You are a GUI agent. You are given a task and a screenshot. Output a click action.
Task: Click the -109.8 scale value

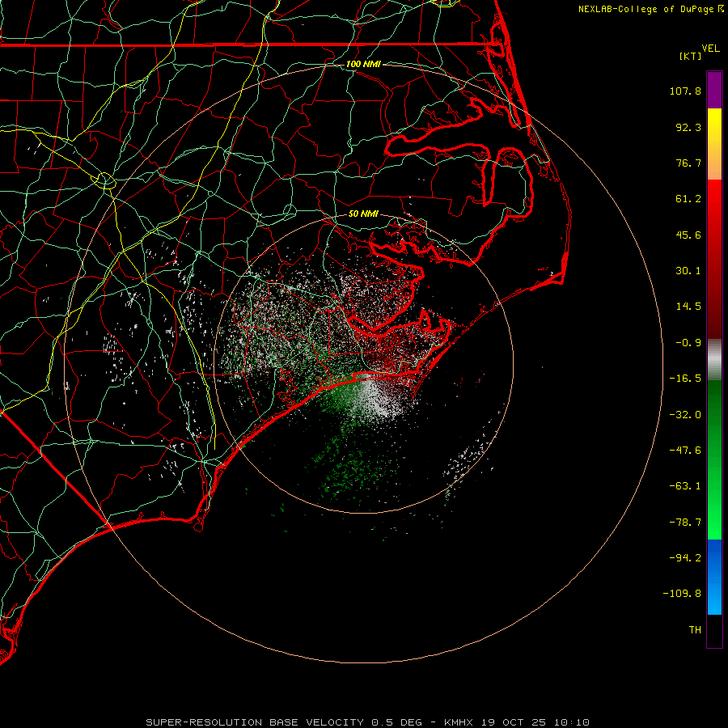682,594
